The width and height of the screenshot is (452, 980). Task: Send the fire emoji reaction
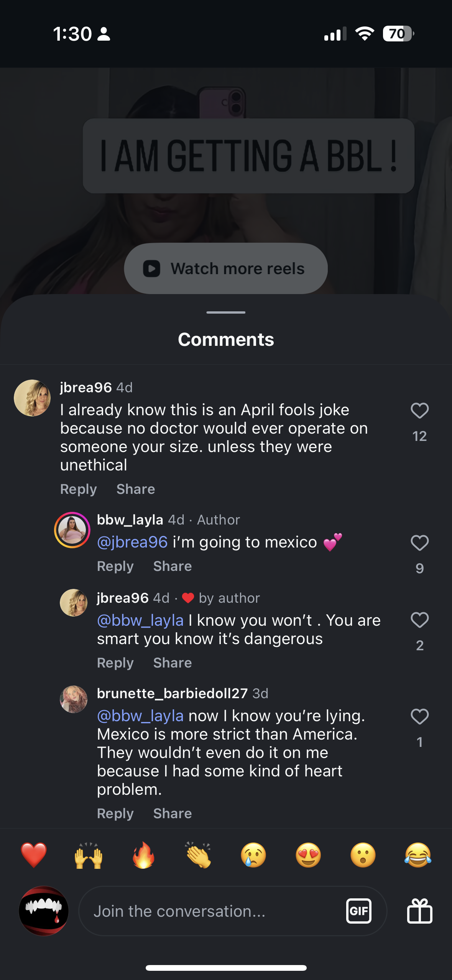click(143, 855)
